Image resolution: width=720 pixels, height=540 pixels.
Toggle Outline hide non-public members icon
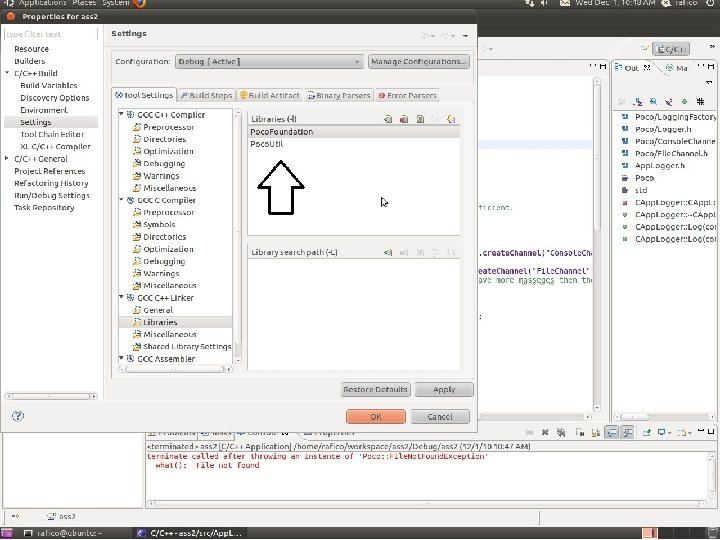684,102
